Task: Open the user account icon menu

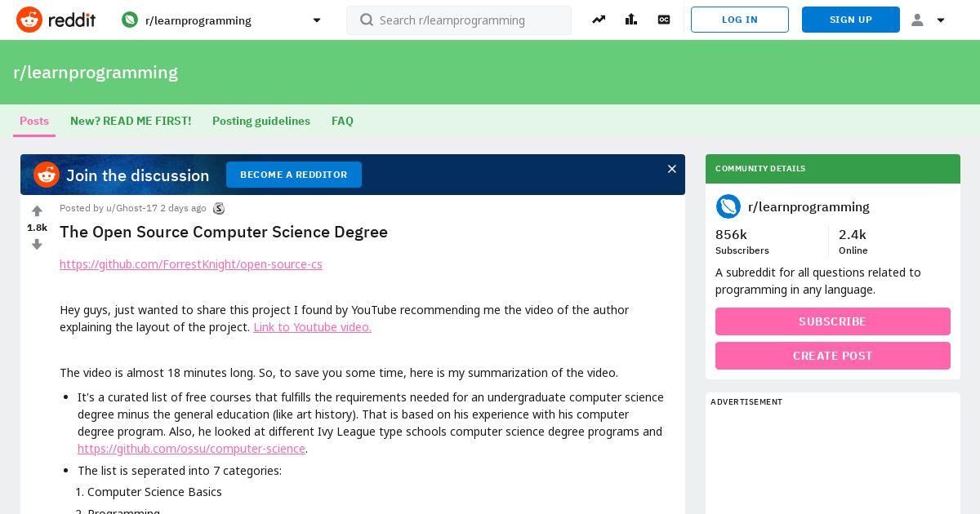Action: point(917,20)
